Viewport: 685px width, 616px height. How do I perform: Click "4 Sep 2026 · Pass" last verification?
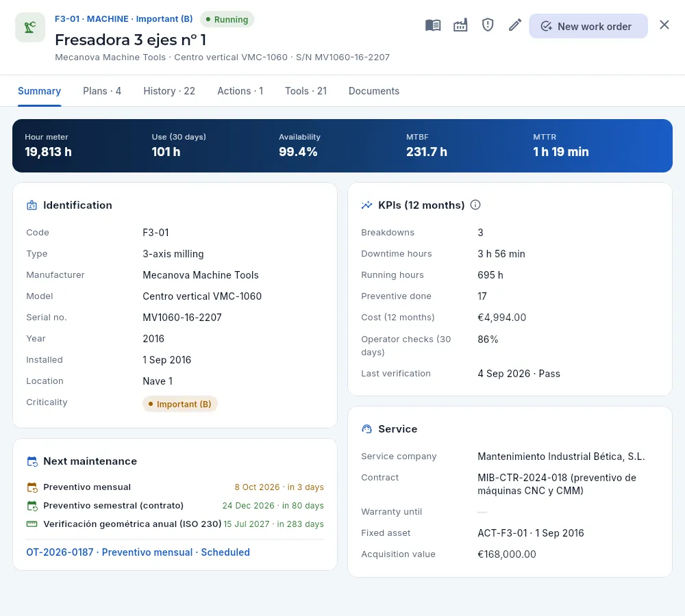[519, 374]
